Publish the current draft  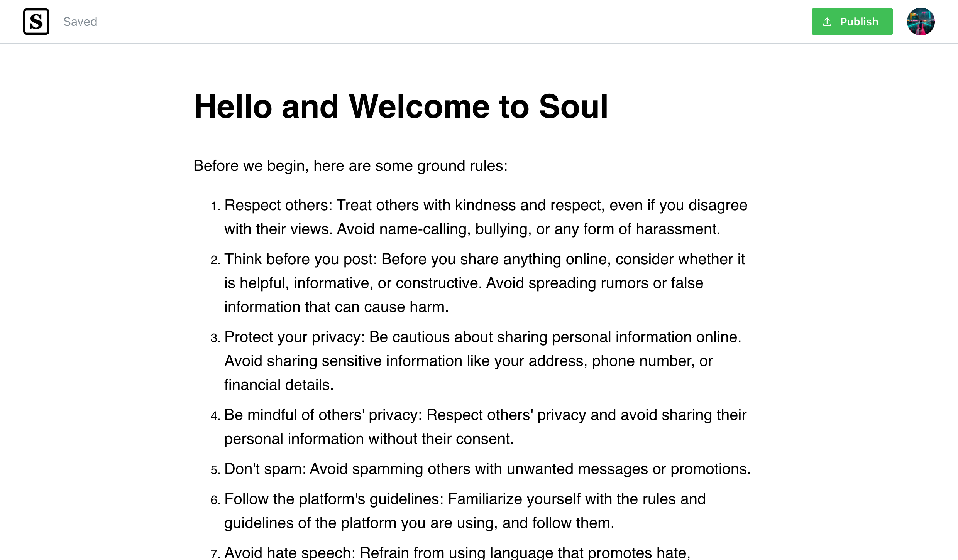852,22
